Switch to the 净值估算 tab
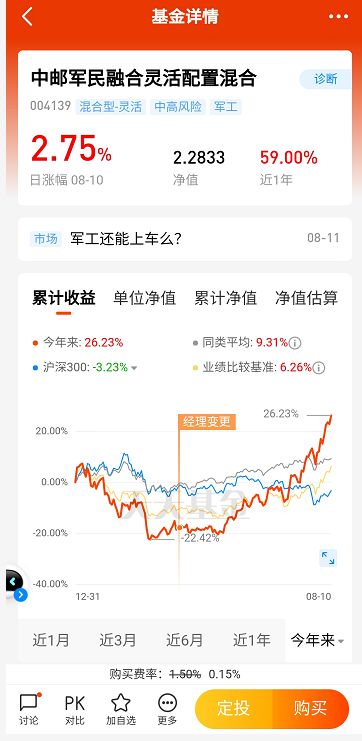Screen dimensions: 362x741 (307, 298)
